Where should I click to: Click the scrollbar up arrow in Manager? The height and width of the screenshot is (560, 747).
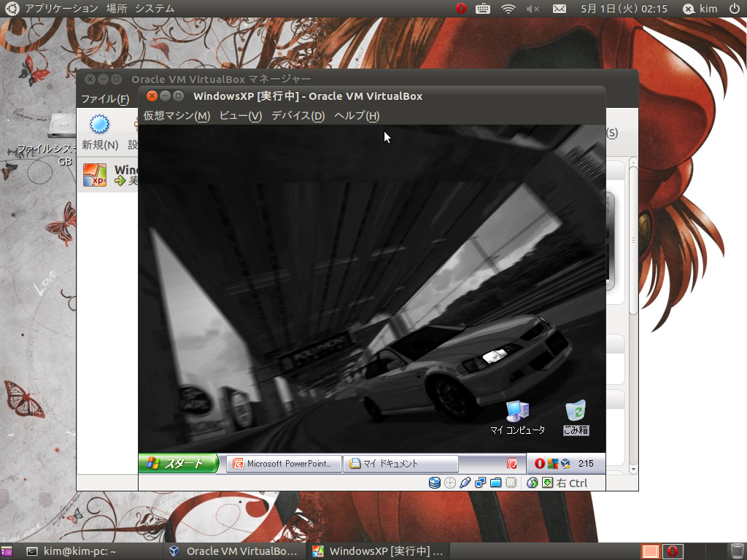pyautogui.click(x=633, y=163)
